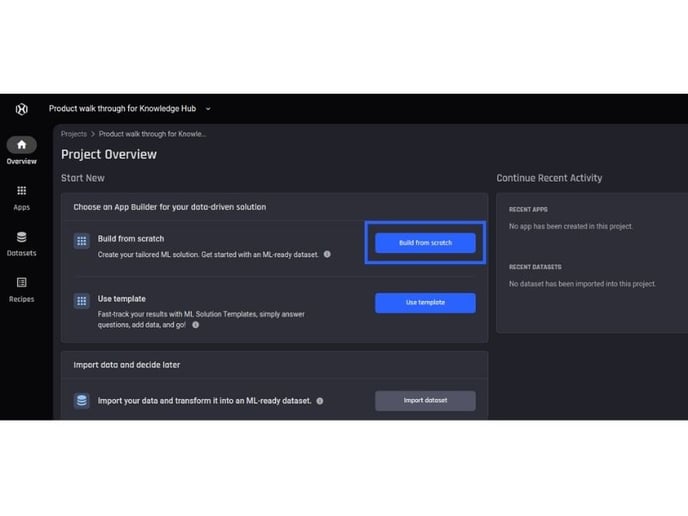
Task: Show info tooltip for Import your data
Action: point(320,401)
